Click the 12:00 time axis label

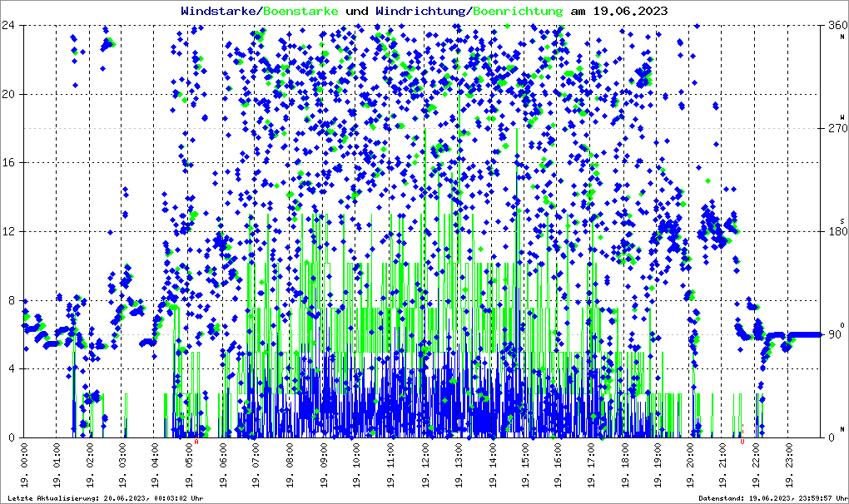tap(425, 465)
